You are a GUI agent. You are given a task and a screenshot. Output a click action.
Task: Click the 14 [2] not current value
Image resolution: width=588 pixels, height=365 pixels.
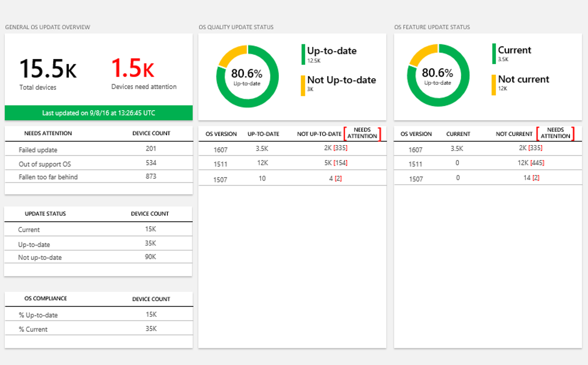point(531,178)
